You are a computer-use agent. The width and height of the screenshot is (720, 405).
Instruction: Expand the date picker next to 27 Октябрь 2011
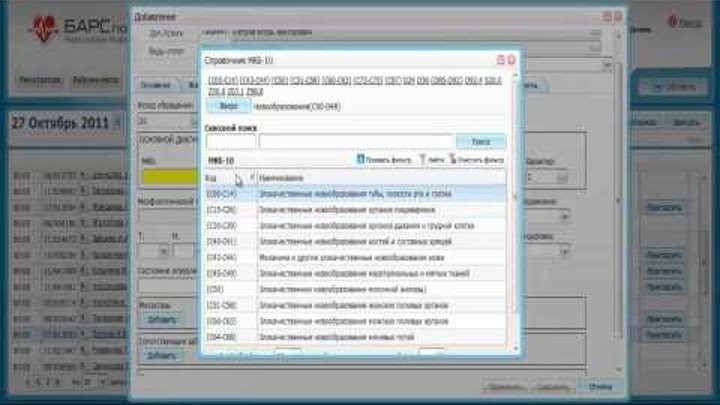[118, 123]
